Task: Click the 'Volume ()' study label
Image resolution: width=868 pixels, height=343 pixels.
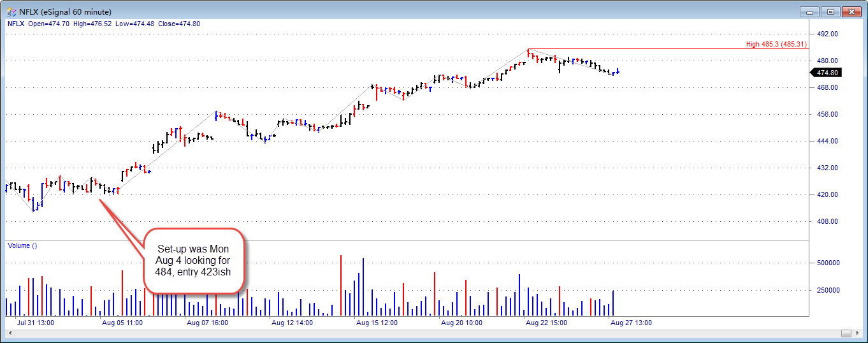Action: 22,245
